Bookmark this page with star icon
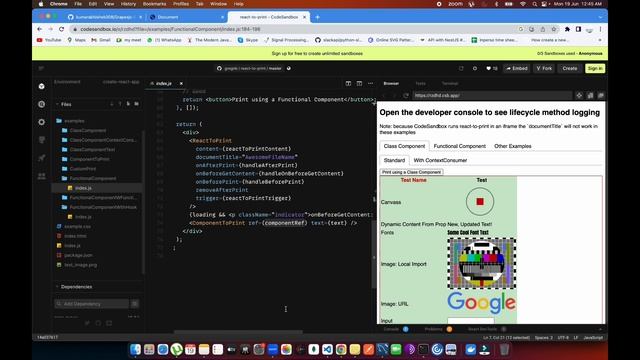 (x=554, y=29)
